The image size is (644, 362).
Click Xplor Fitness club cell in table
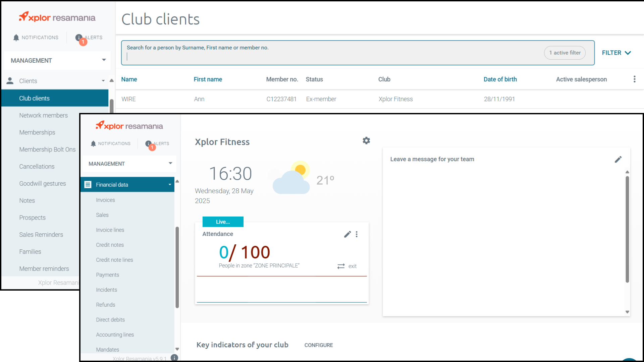395,99
